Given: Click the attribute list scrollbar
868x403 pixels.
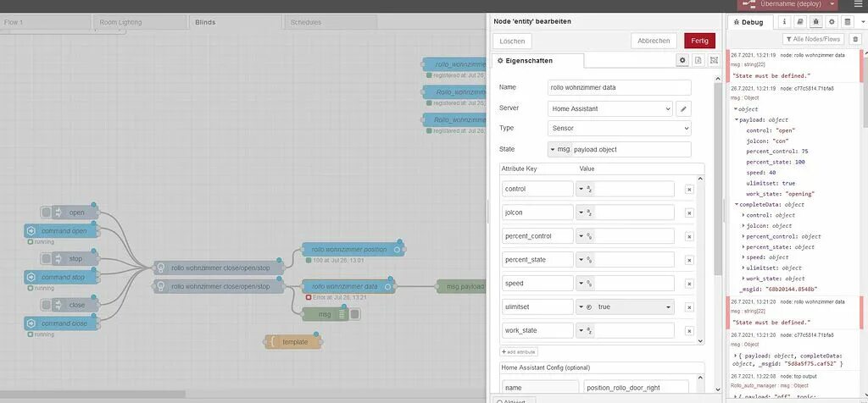Looking at the screenshot, I should pos(700,260).
